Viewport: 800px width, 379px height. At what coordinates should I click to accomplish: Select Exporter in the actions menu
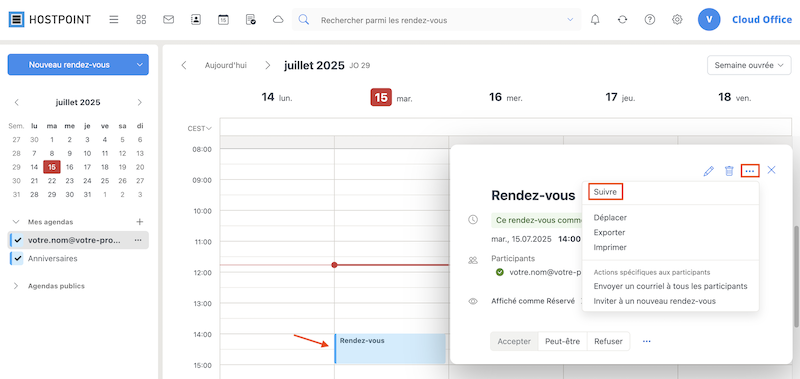point(610,233)
